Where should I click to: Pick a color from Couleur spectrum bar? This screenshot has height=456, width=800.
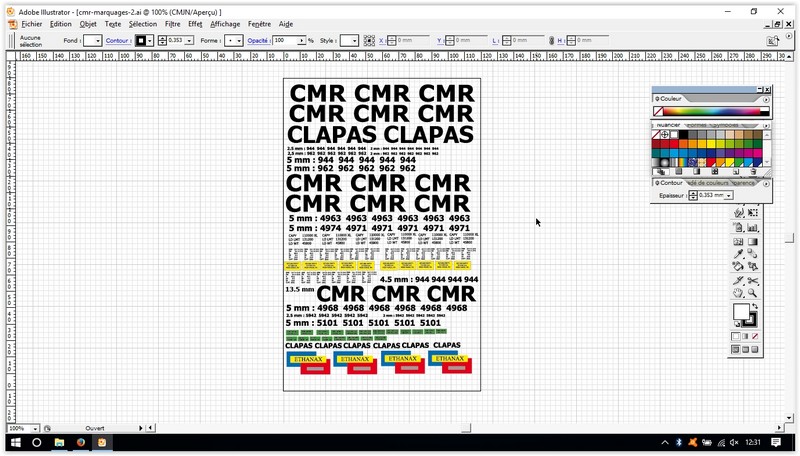pos(712,111)
